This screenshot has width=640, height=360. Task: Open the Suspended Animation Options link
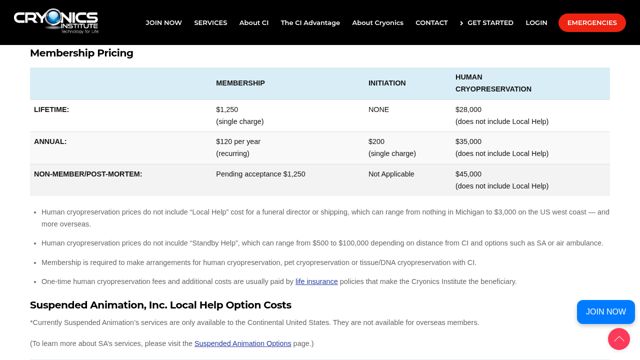(x=242, y=344)
